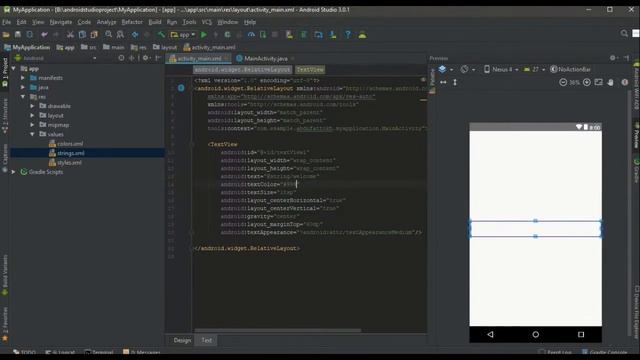The width and height of the screenshot is (640, 360).
Task: Click the editor horizontal scrollbar
Action: tap(278, 330)
